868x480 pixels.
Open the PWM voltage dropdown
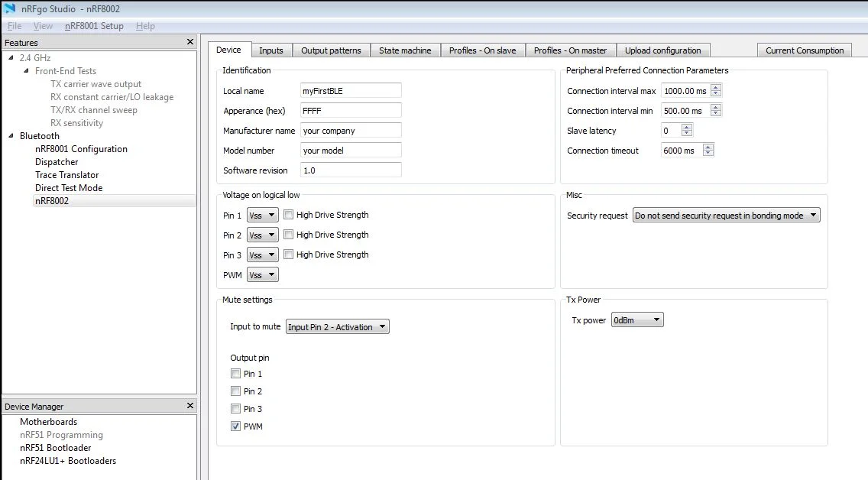[x=262, y=275]
